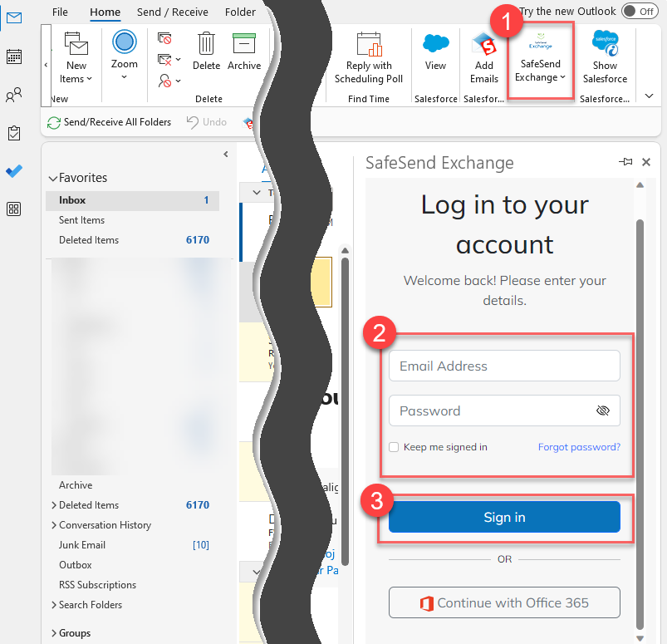This screenshot has width=667, height=644.
Task: Open Add Emails in the Salesforce group
Action: (483, 58)
